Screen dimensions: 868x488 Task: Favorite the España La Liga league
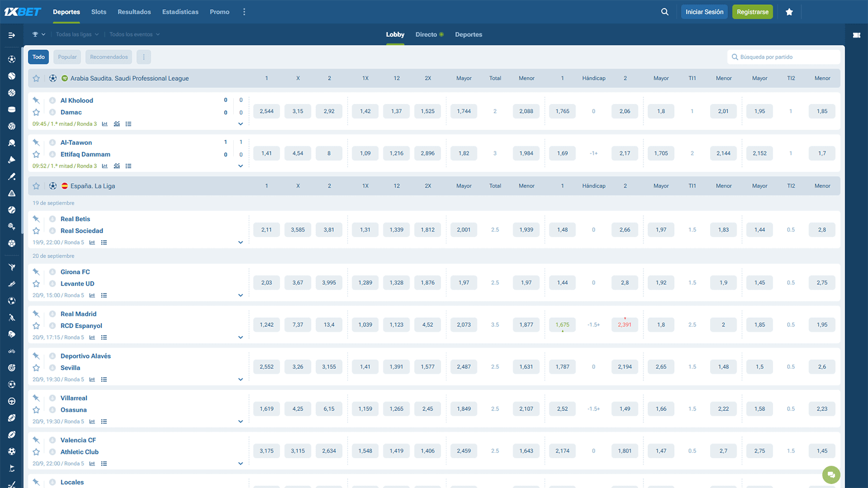[x=36, y=186]
